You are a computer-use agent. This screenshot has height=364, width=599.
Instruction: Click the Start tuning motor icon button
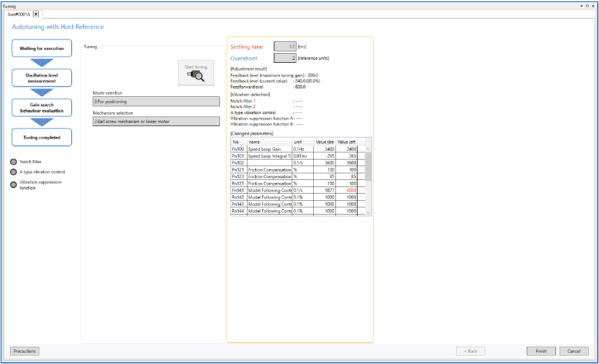(x=196, y=73)
